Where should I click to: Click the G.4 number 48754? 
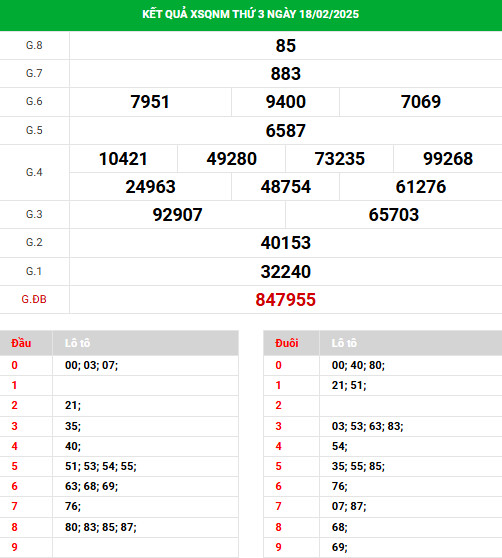click(x=286, y=187)
